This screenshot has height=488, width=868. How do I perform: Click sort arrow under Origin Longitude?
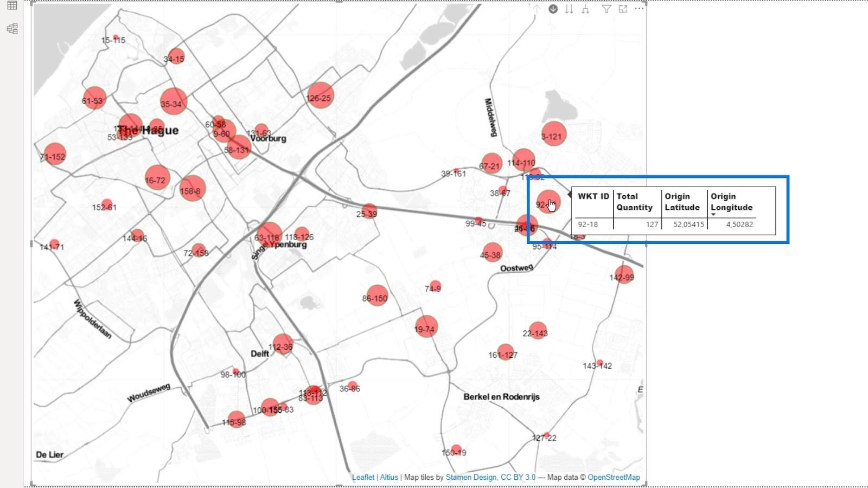[x=713, y=215]
